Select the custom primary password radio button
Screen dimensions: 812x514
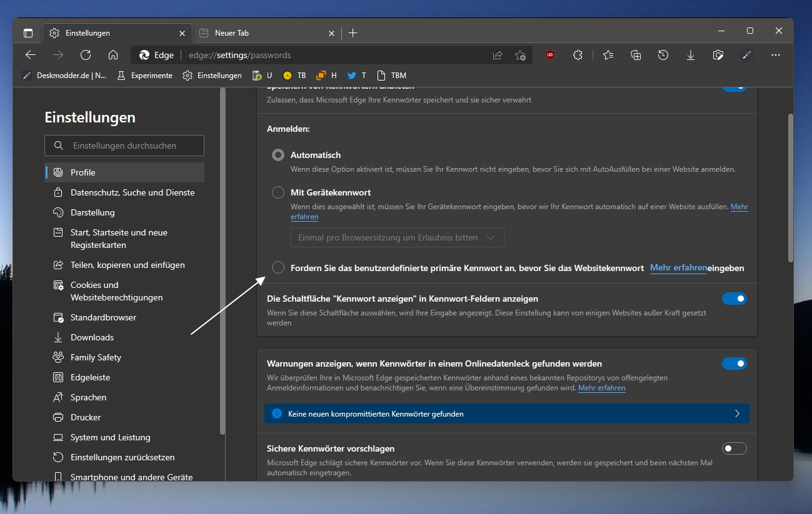coord(278,268)
